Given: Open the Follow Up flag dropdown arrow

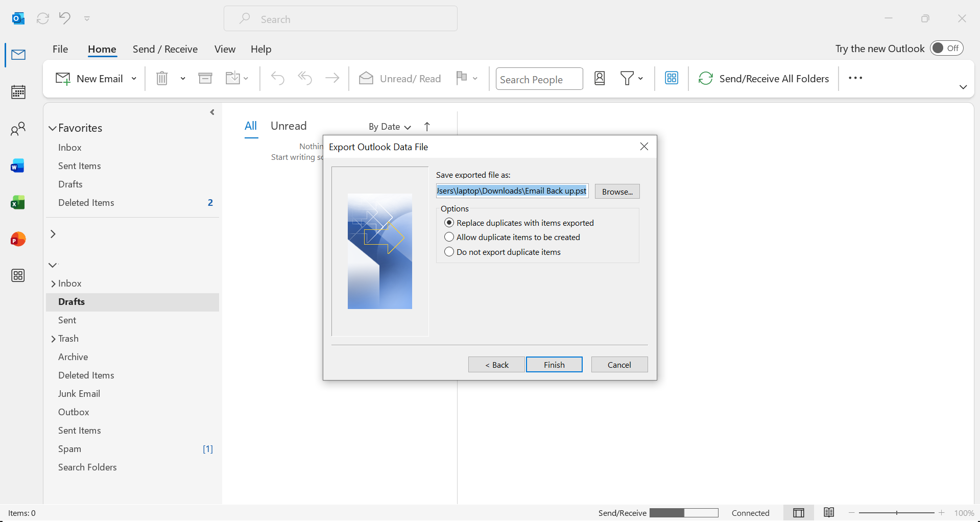Looking at the screenshot, I should [475, 79].
